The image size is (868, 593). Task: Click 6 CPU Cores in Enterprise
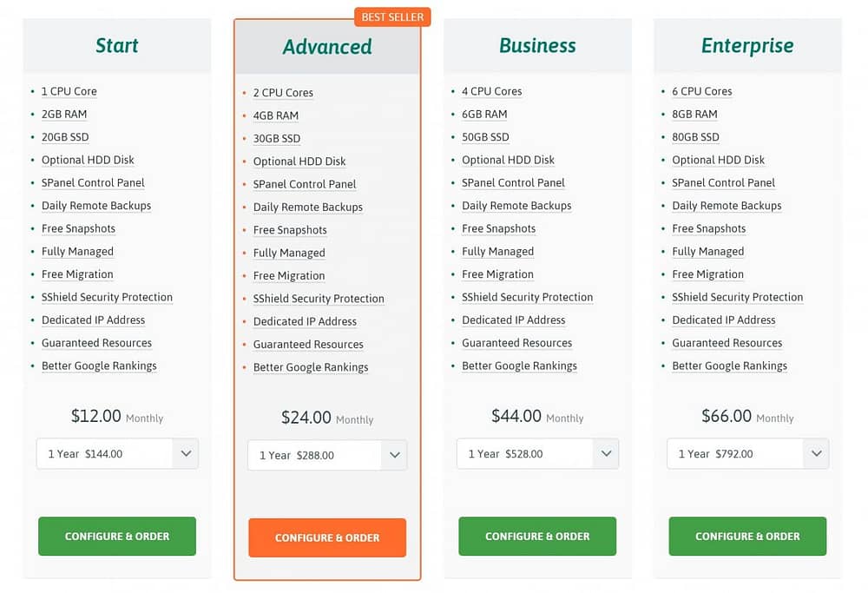tap(702, 91)
